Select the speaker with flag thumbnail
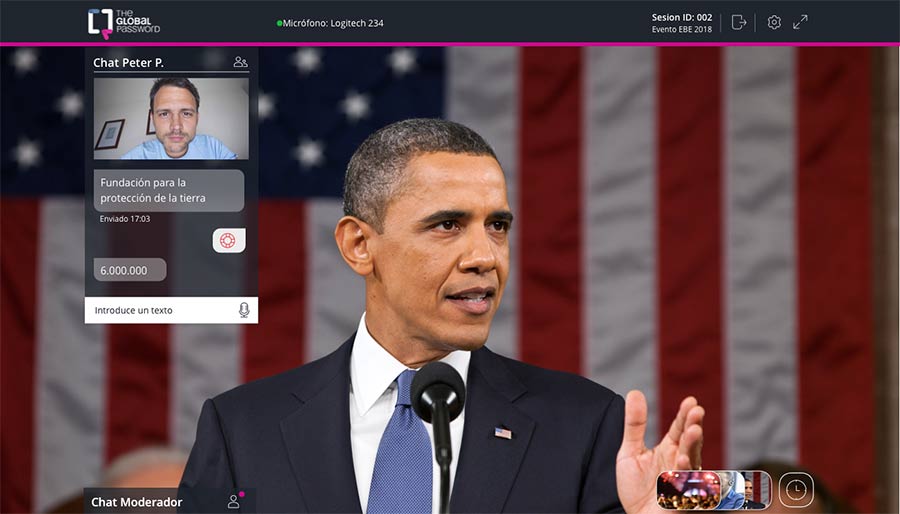 (x=757, y=490)
